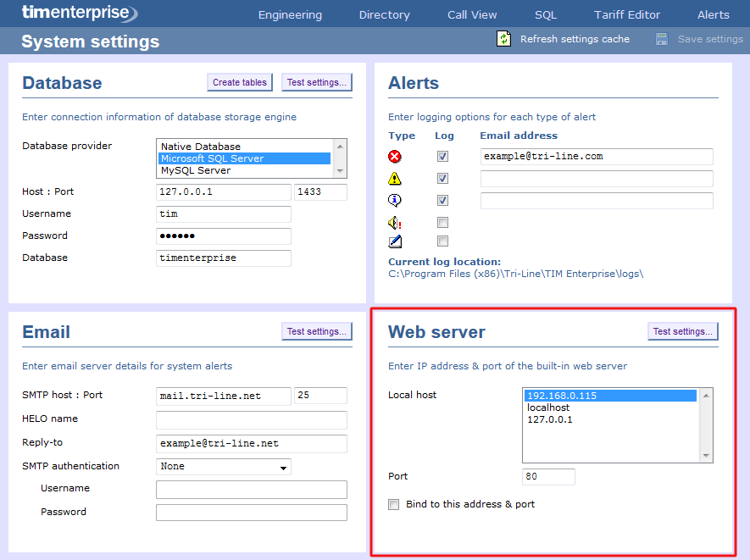
Task: Click Refresh settings cache link
Action: (x=575, y=39)
